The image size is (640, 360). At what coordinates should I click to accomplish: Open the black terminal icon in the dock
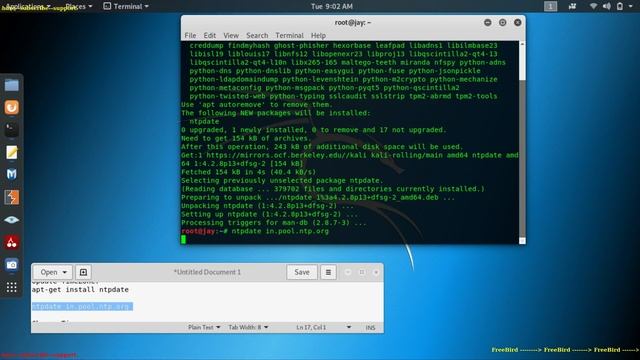click(x=11, y=130)
